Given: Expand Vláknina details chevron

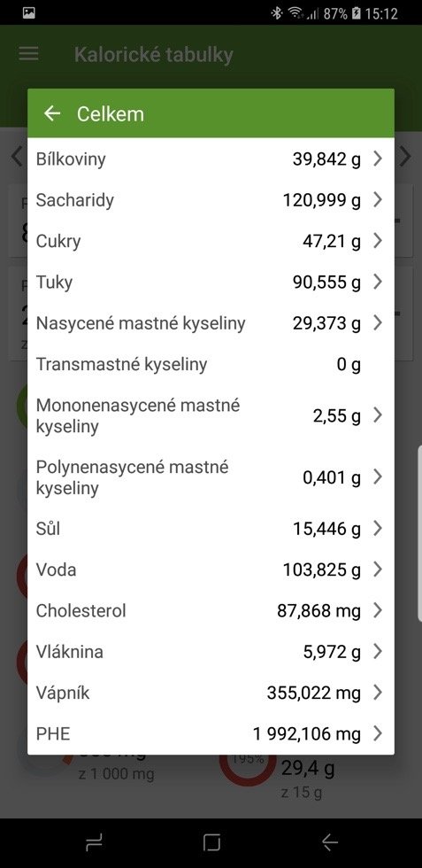Looking at the screenshot, I should [x=378, y=652].
